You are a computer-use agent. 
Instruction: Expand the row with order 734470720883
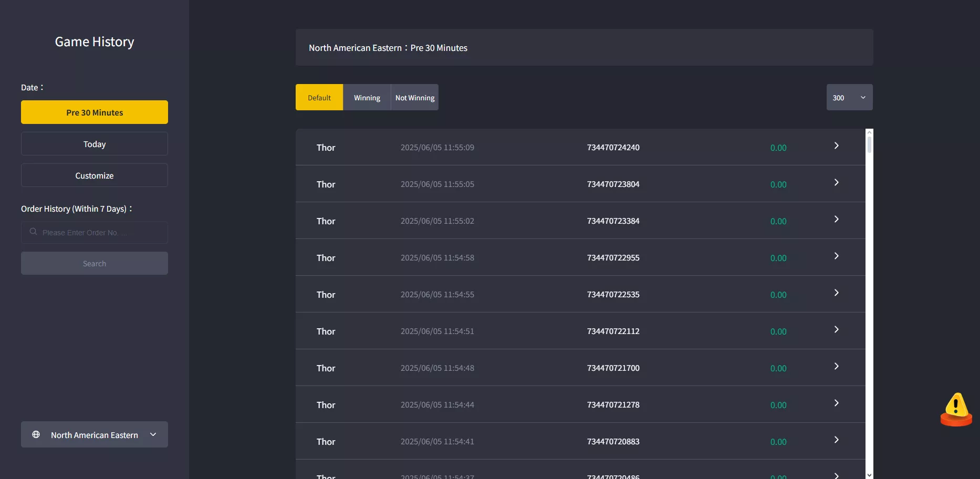pyautogui.click(x=836, y=440)
